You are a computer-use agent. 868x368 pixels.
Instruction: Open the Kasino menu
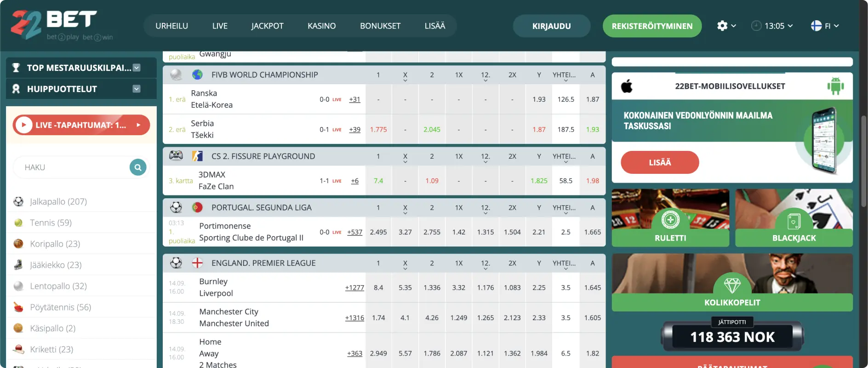[x=321, y=26]
